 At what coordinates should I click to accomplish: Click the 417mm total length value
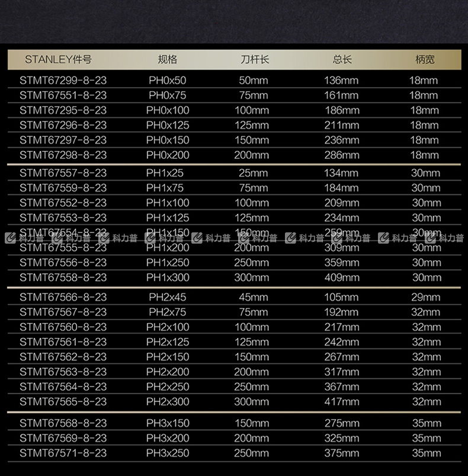coord(341,402)
